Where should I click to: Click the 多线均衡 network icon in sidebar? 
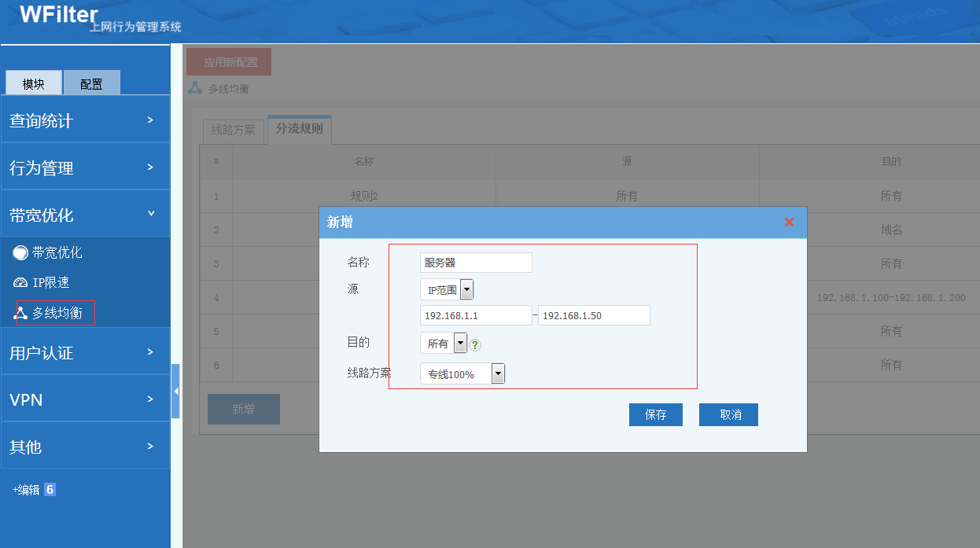tap(20, 313)
